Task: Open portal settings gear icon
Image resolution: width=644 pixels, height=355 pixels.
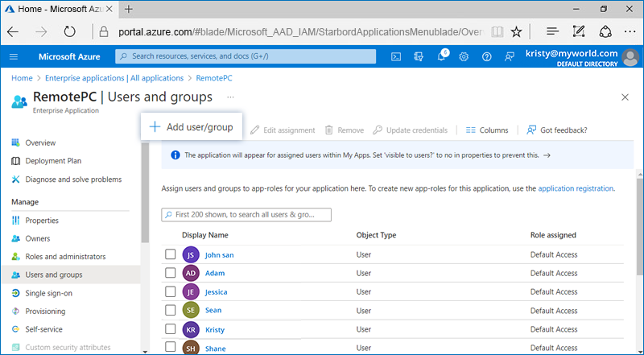Action: pos(464,56)
